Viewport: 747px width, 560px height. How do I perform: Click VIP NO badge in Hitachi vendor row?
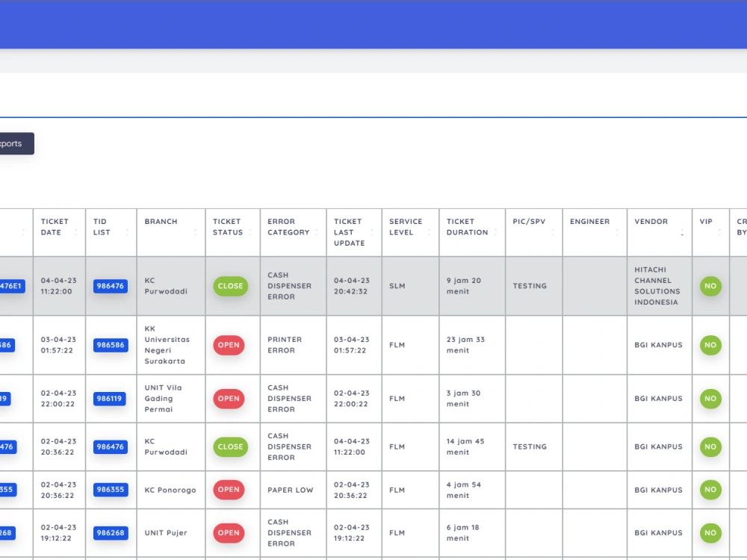[x=710, y=286]
